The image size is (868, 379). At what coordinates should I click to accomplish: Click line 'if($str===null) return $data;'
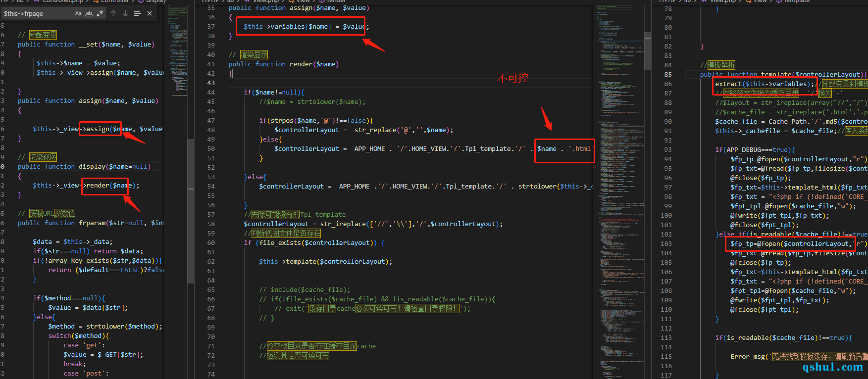coord(88,251)
